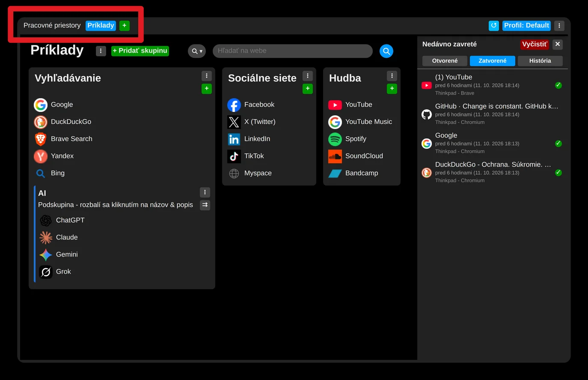588x380 pixels.
Task: Open the Grok bookmark
Action: click(55, 272)
